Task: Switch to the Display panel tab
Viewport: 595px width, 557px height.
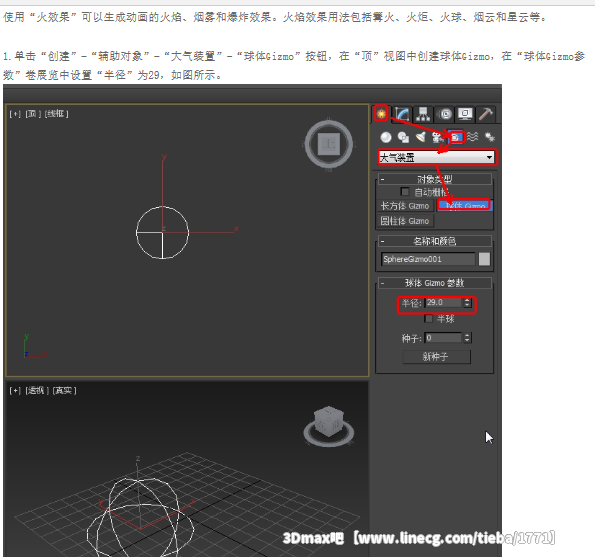Action: (x=465, y=114)
